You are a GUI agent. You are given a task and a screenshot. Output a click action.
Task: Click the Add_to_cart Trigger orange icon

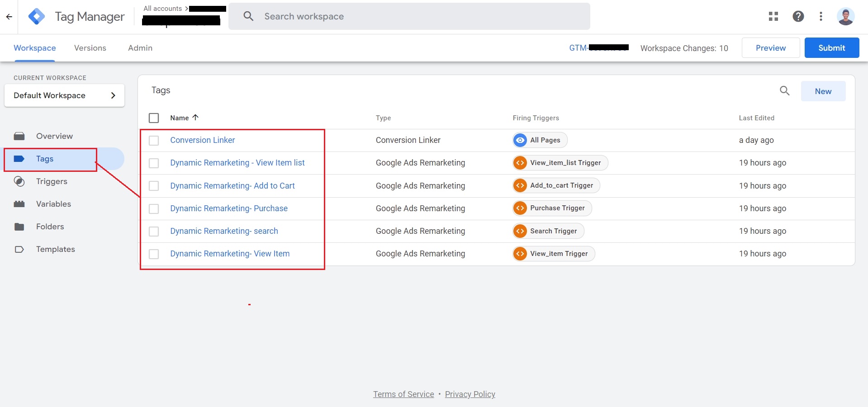(520, 185)
